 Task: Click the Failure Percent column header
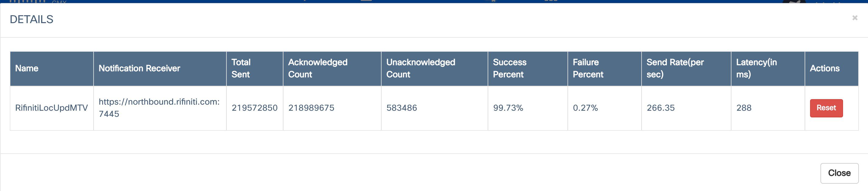click(588, 68)
